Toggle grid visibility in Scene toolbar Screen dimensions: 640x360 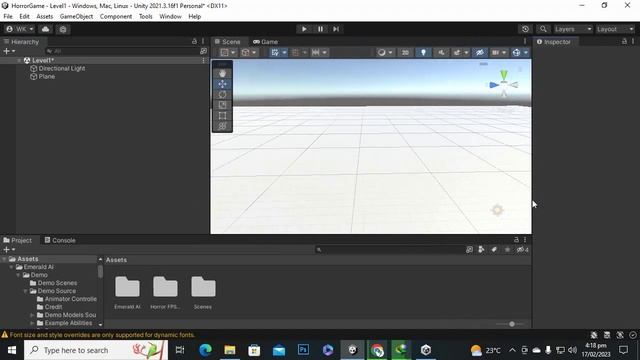pos(276,52)
